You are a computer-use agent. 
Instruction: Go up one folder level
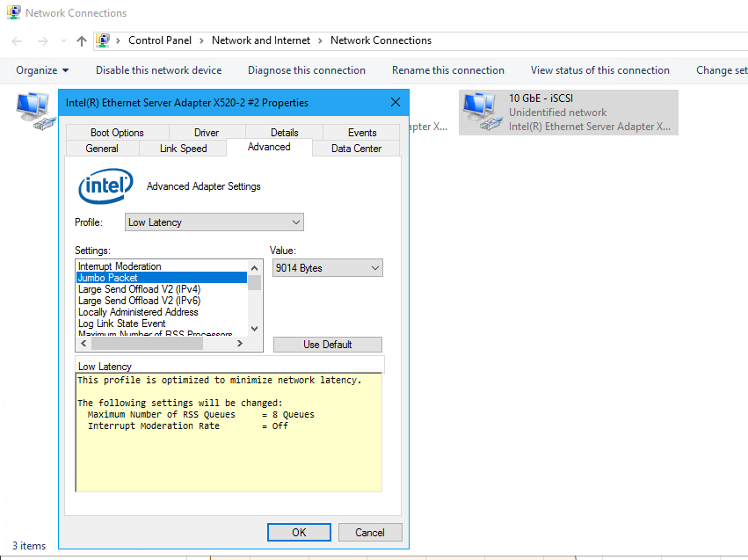coord(82,41)
